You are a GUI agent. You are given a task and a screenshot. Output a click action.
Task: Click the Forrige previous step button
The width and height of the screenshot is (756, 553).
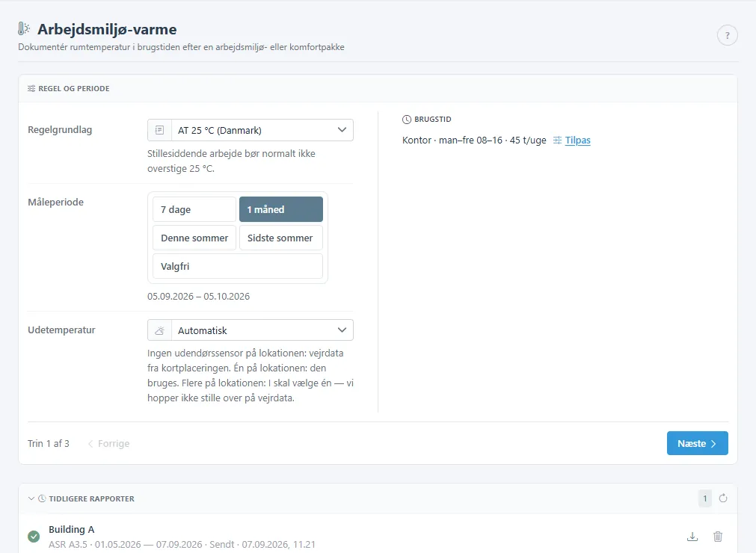pos(109,444)
